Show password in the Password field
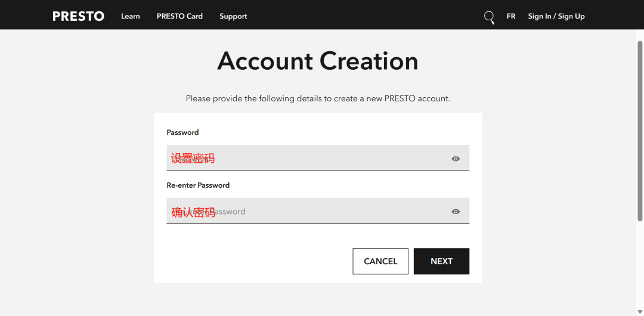 point(456,159)
